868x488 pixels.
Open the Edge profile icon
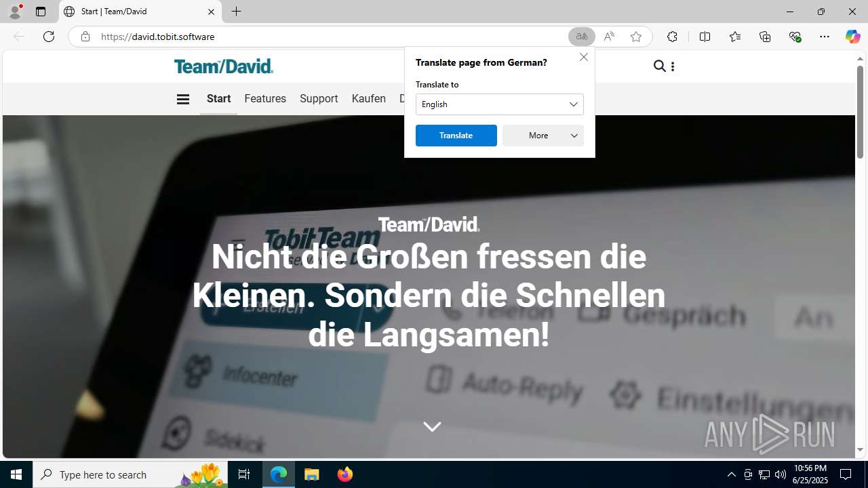15,12
